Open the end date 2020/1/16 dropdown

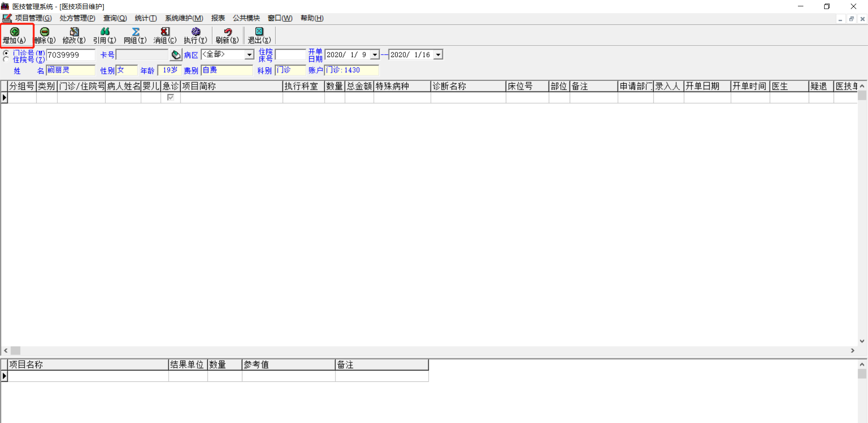click(438, 55)
